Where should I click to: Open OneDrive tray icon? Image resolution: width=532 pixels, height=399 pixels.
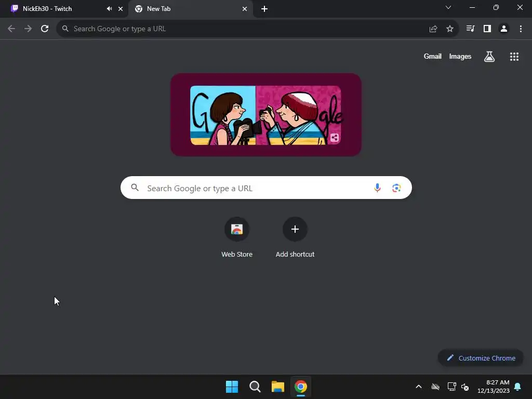(435, 387)
